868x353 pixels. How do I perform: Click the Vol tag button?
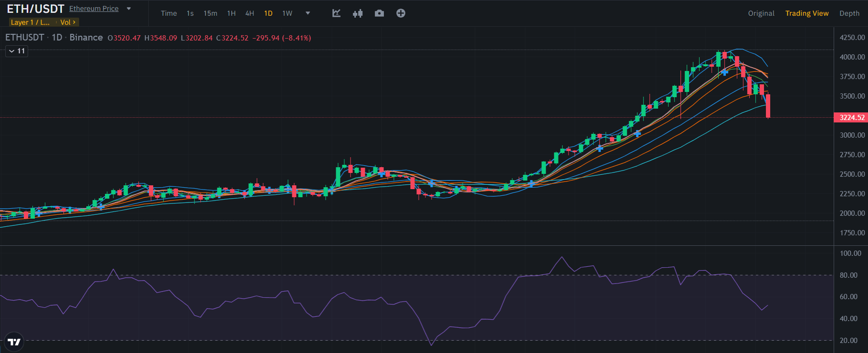(x=68, y=22)
